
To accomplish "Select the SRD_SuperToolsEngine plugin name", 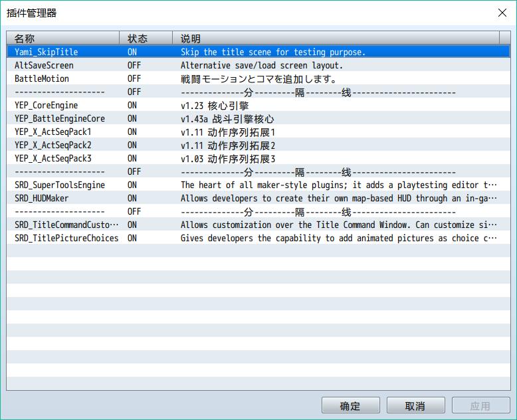I will click(60, 185).
